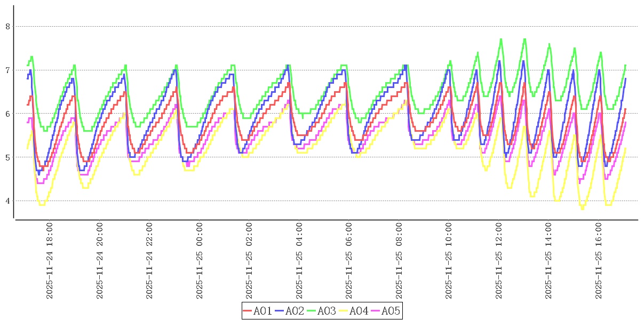Click the yellow A04 legend line swatch
The height and width of the screenshot is (320, 644).
tap(344, 311)
